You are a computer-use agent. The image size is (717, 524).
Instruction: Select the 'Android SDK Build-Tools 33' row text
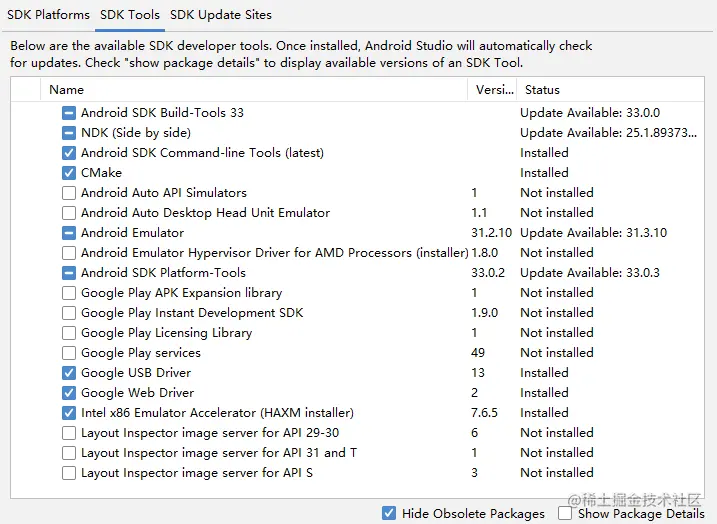click(x=162, y=112)
